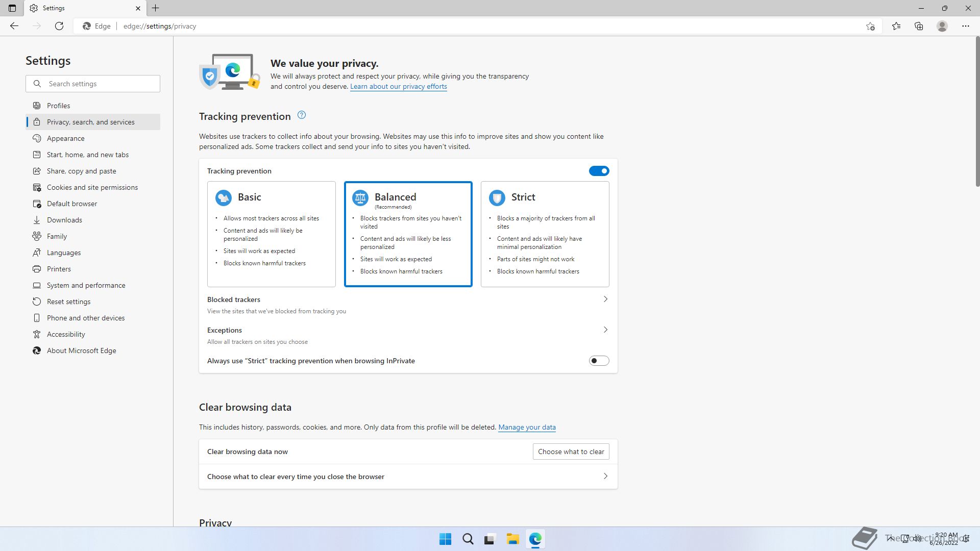The image size is (980, 551).
Task: Open Start, home, and new tabs section
Action: 93,155
